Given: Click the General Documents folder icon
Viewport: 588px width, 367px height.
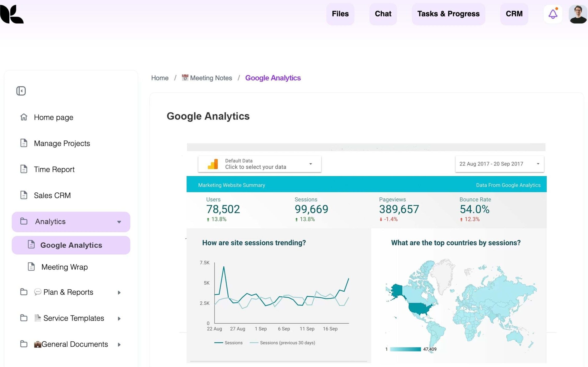Looking at the screenshot, I should pyautogui.click(x=24, y=344).
